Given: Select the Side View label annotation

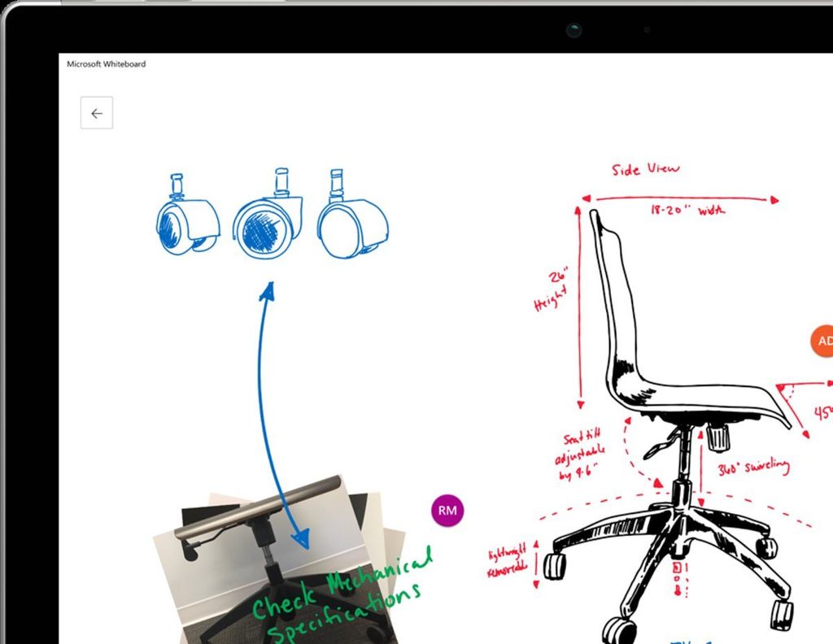Looking at the screenshot, I should pos(647,168).
